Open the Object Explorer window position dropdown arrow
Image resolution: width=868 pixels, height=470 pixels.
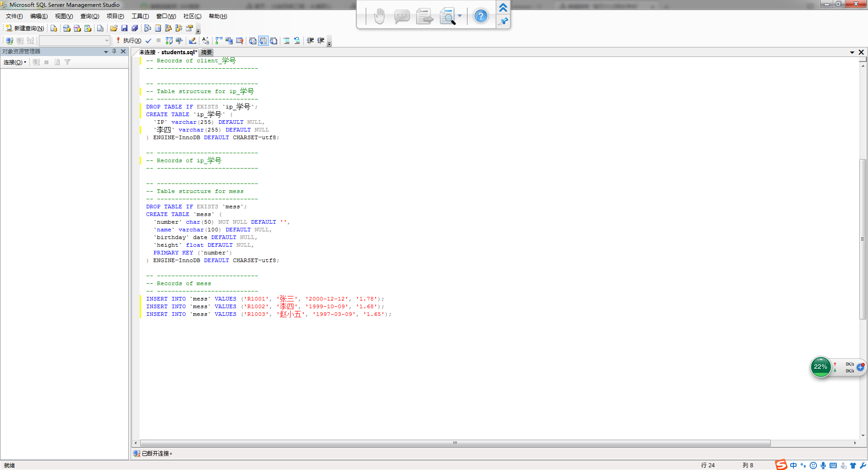click(x=106, y=52)
